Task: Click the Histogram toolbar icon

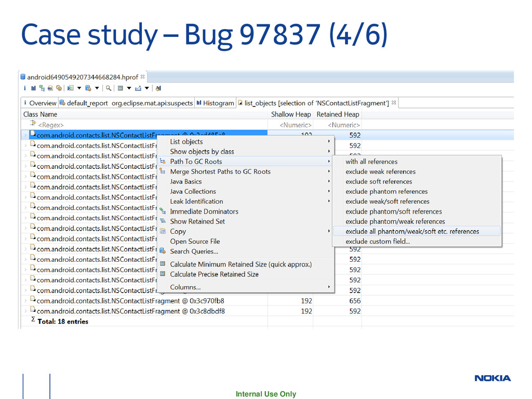Action: click(x=33, y=88)
